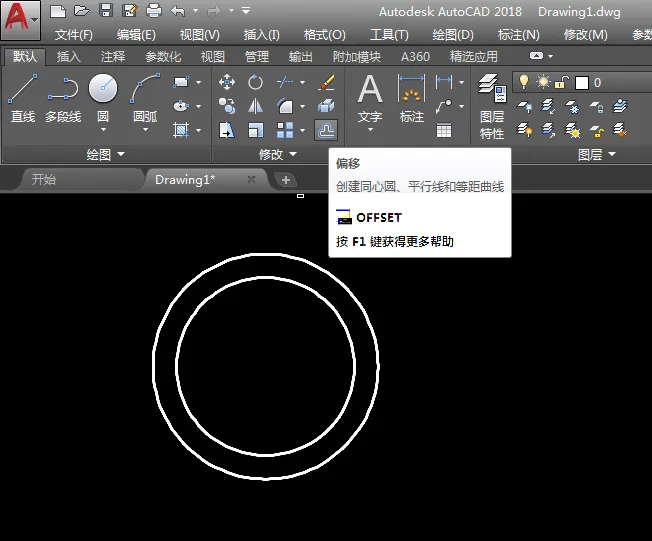Click the Plot printer icon
The width and height of the screenshot is (652, 541).
pos(154,11)
